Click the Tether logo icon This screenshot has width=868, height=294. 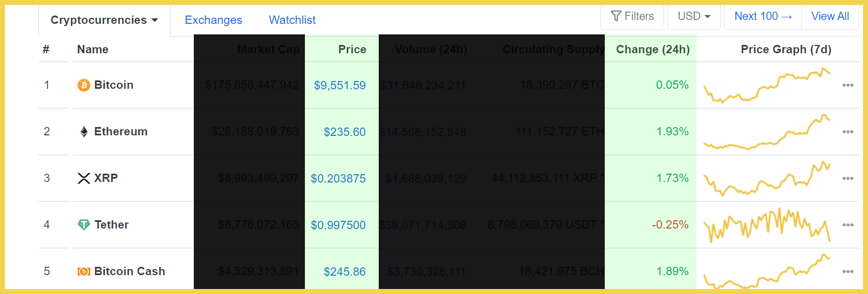[83, 225]
